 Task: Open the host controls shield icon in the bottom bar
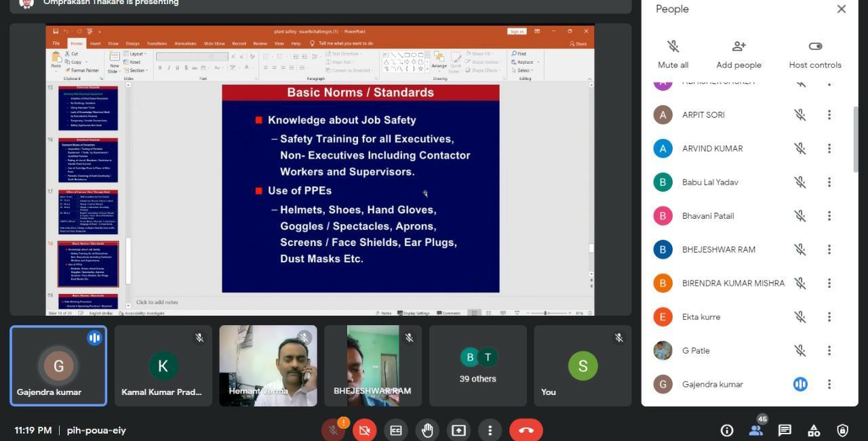coord(842,430)
